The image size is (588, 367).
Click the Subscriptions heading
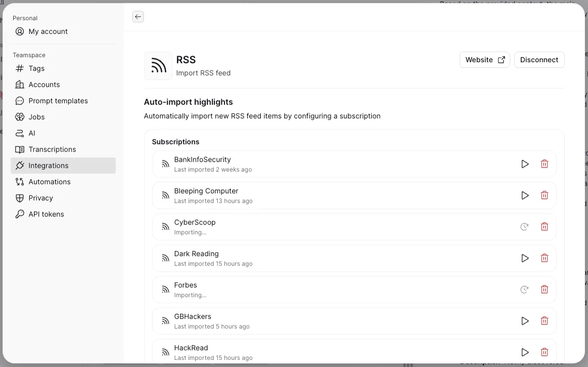pyautogui.click(x=175, y=142)
